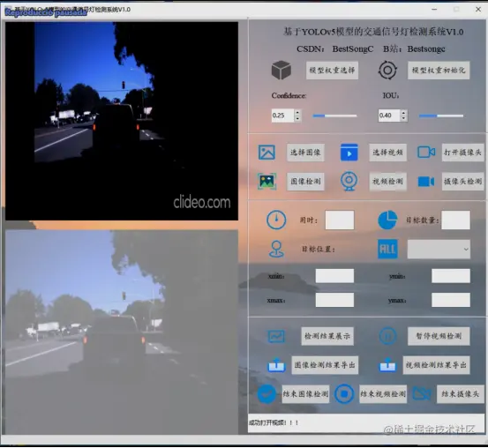Click the blue video player icon
Screen dimensions: 488x448
pyautogui.click(x=349, y=153)
